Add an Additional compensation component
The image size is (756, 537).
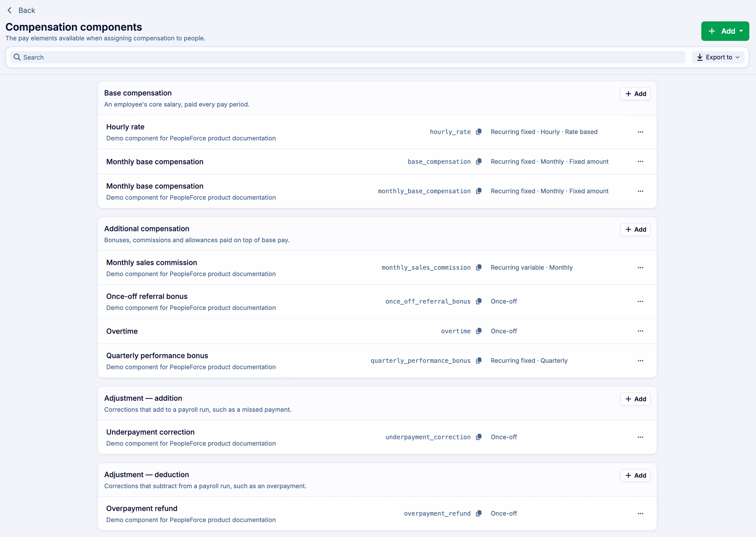click(636, 229)
